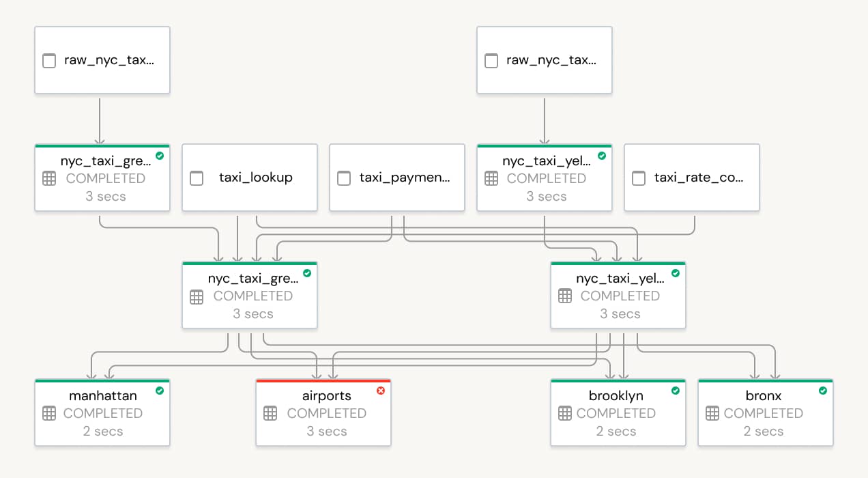
Task: Click the manhattan node title
Action: [103, 396]
